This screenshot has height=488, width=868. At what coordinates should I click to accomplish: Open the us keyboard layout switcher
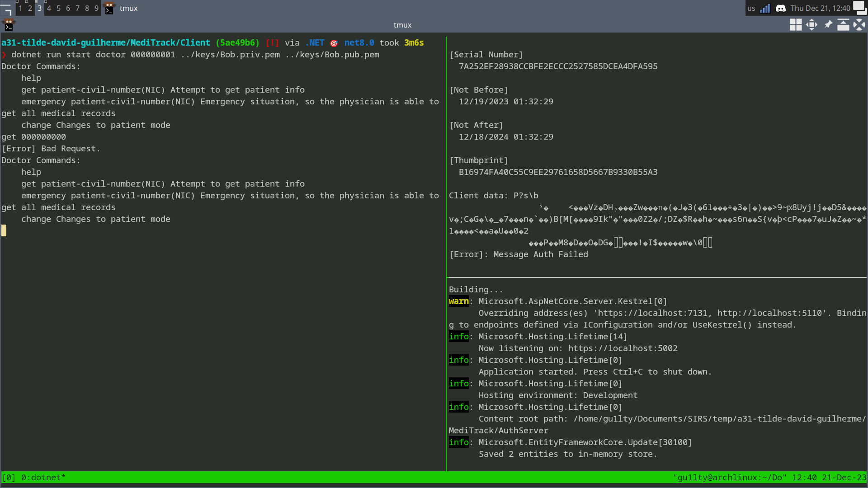(x=751, y=8)
